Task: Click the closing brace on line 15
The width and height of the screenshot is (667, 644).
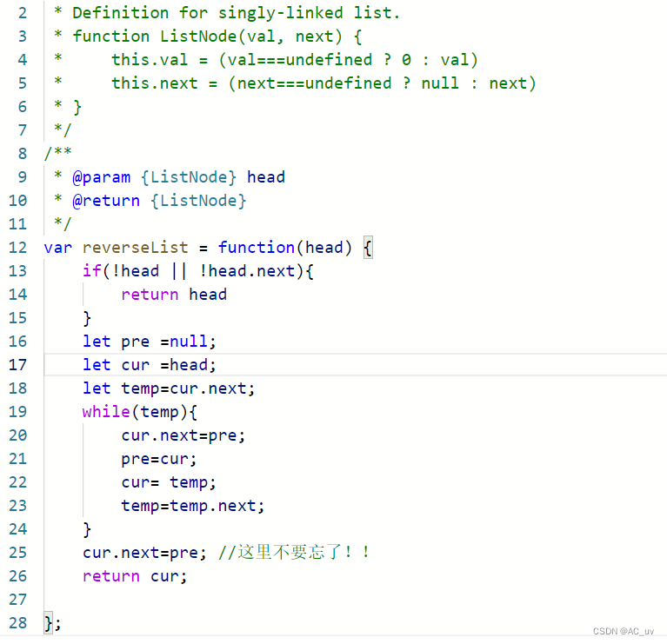Action: click(87, 318)
